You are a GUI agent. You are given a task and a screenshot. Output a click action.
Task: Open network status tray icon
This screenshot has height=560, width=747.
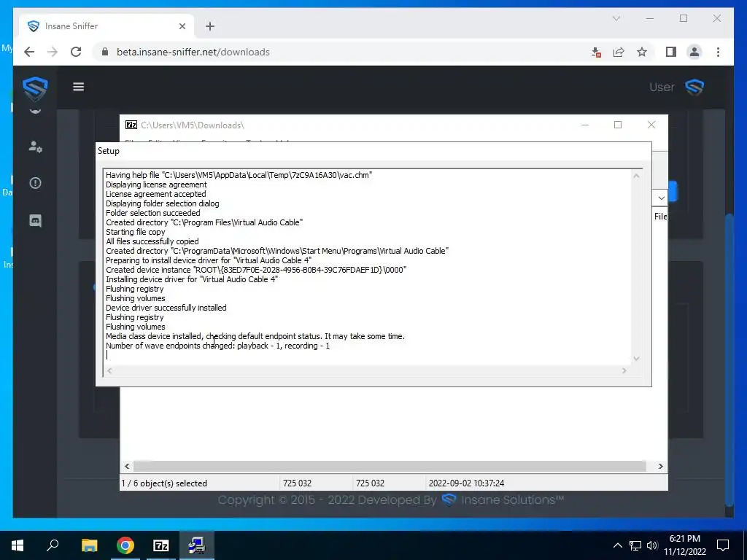[635, 545]
